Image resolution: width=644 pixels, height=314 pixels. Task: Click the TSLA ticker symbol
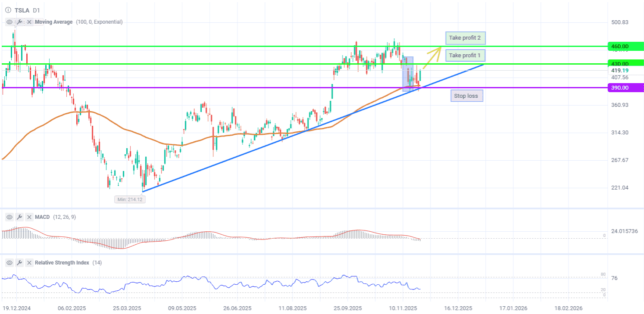tap(22, 9)
